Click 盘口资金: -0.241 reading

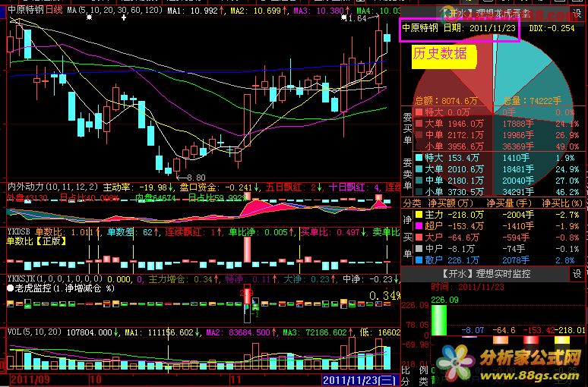tap(220, 187)
